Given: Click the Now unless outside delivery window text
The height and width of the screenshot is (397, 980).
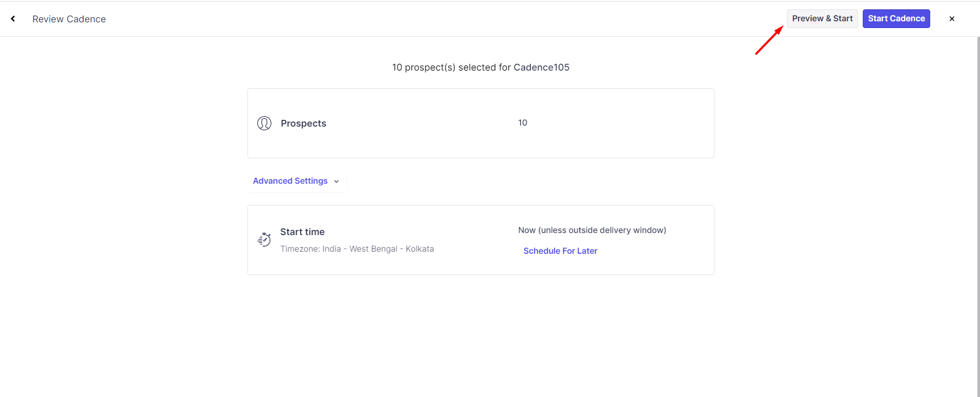Looking at the screenshot, I should [x=592, y=230].
